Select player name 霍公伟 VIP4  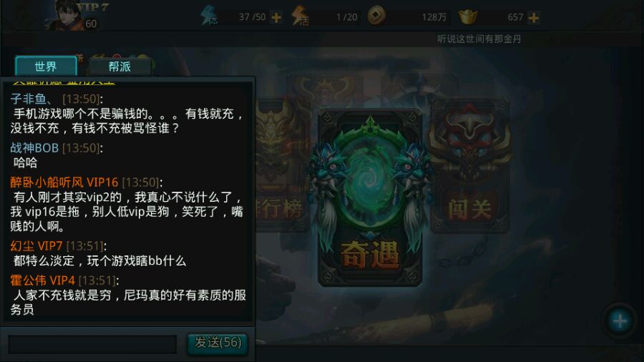point(42,280)
